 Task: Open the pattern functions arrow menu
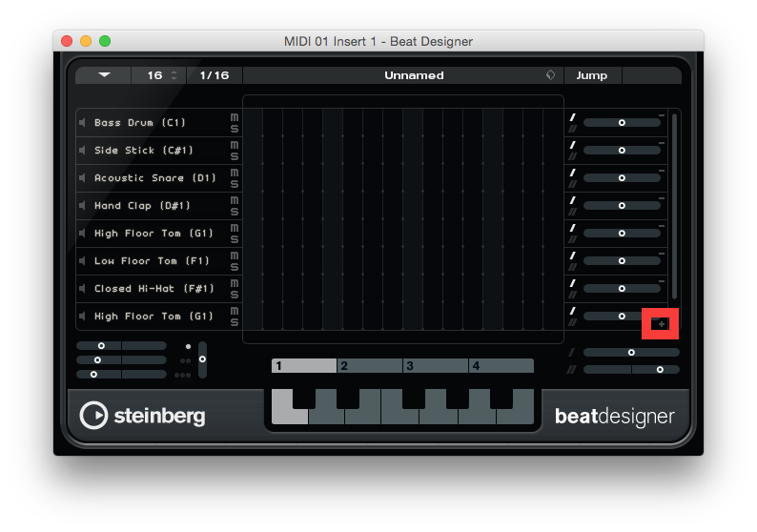104,74
